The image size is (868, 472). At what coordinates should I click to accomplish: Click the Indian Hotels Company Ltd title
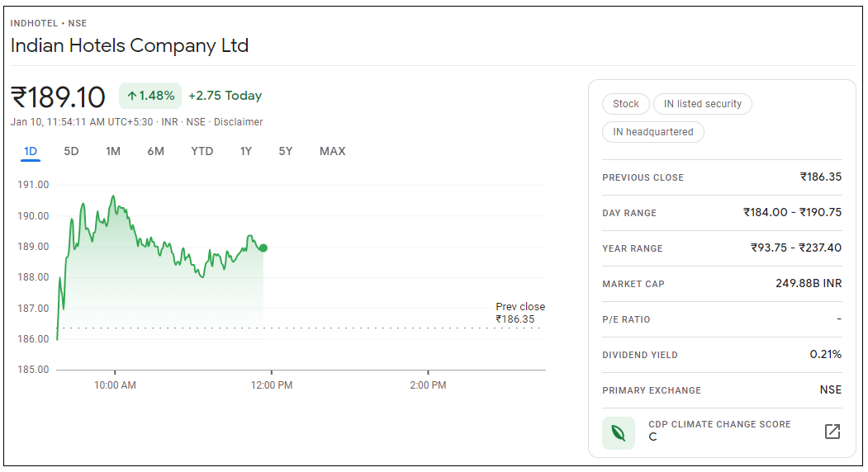point(130,45)
